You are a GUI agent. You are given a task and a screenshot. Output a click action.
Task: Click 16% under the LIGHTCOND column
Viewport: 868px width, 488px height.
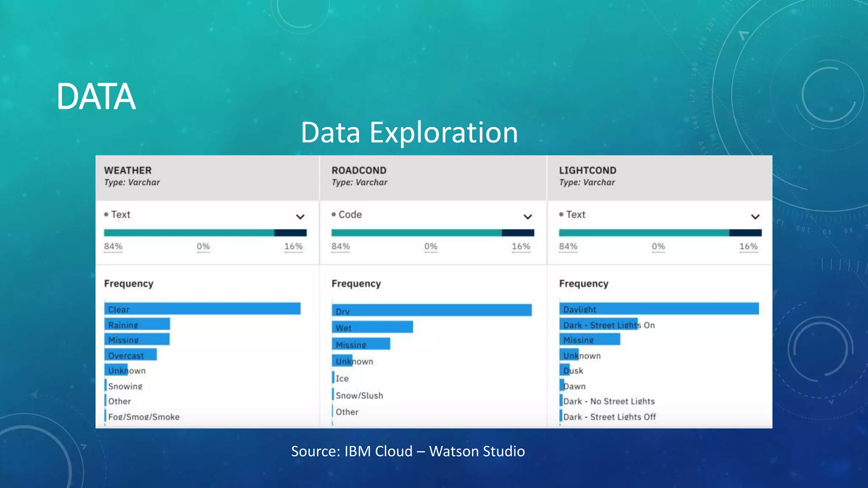pos(748,246)
